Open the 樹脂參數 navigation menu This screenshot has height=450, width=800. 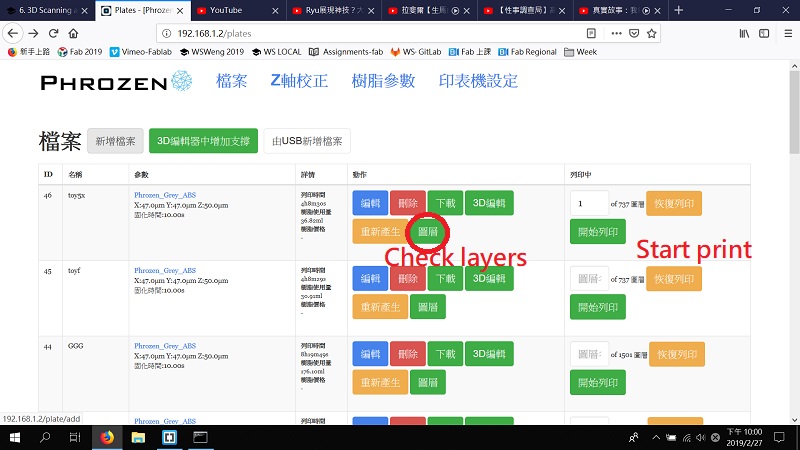click(x=383, y=81)
